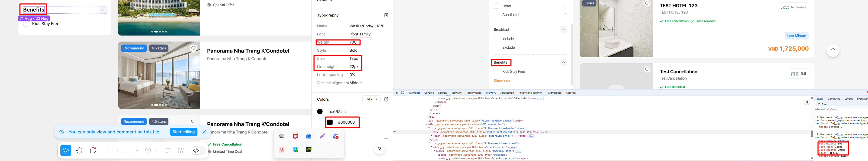Click the Text/Main black circle swatch
868x161 pixels.
pyautogui.click(x=320, y=111)
